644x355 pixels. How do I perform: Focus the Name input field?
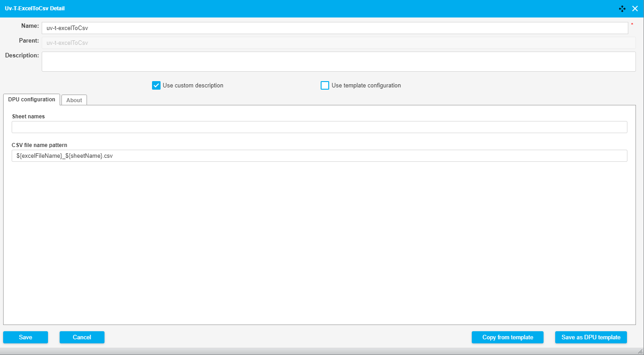335,28
